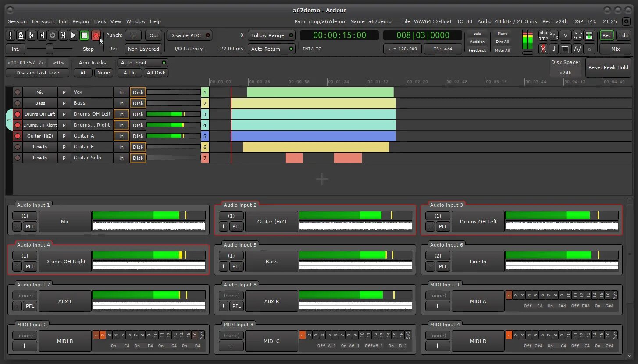Viewport: 638px width, 364px height.
Task: Open the Arm Tracks Auto-Input dropdown
Action: tap(143, 62)
